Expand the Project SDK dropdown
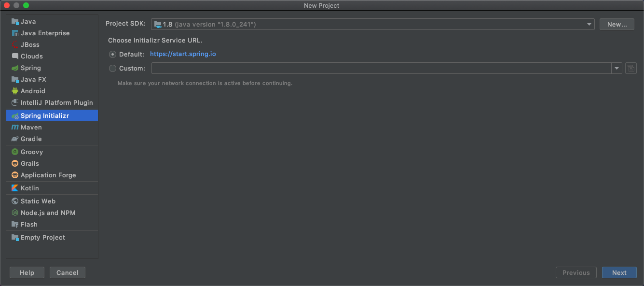 (x=373, y=24)
